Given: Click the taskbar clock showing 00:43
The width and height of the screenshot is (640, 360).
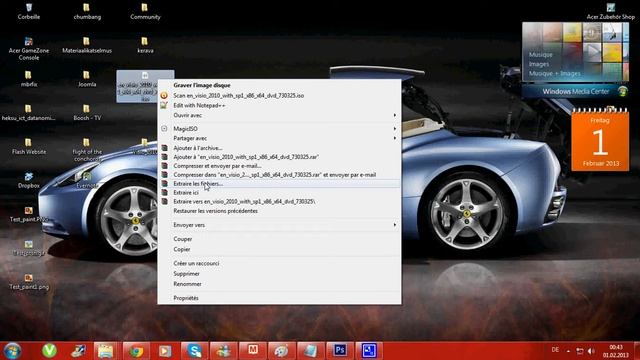Looking at the screenshot, I should pos(616,351).
